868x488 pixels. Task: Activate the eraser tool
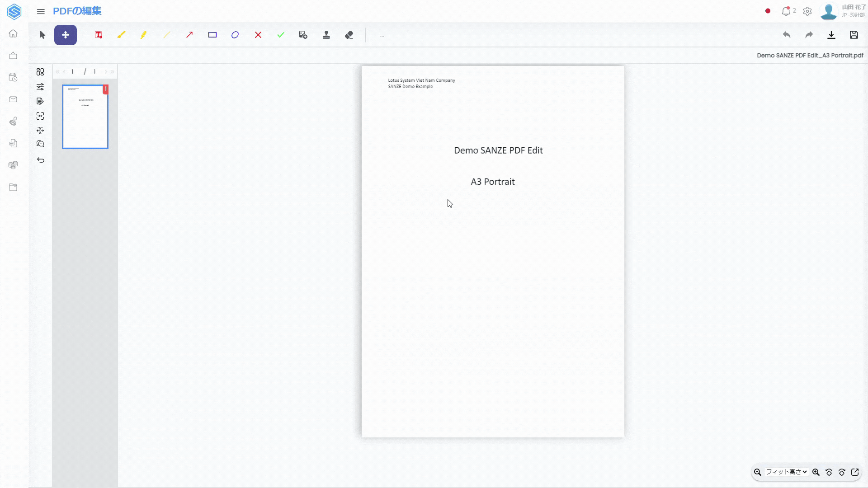pos(349,35)
